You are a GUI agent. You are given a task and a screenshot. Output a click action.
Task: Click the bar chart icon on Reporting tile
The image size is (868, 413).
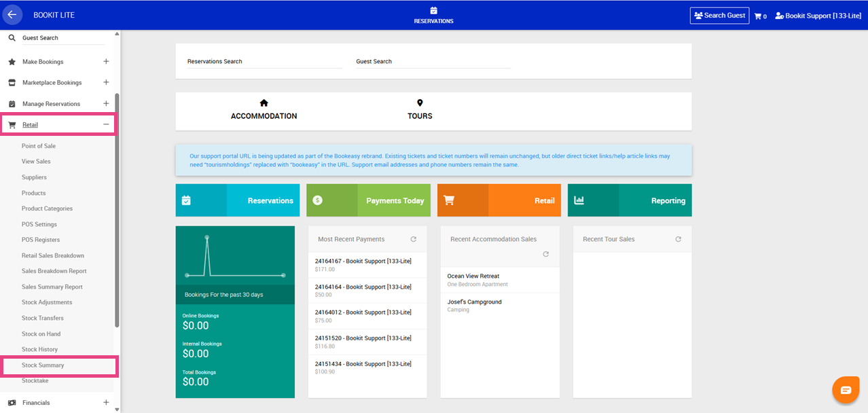[x=579, y=200]
